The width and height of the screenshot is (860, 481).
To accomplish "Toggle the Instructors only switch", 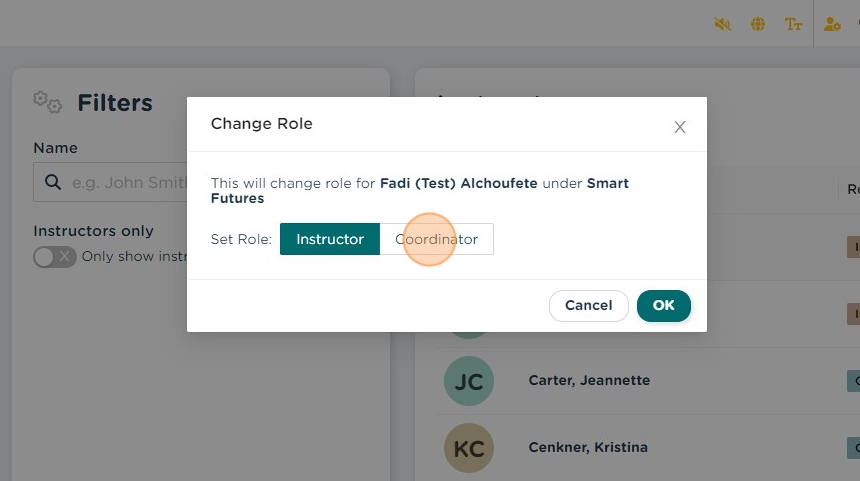I will click(54, 257).
